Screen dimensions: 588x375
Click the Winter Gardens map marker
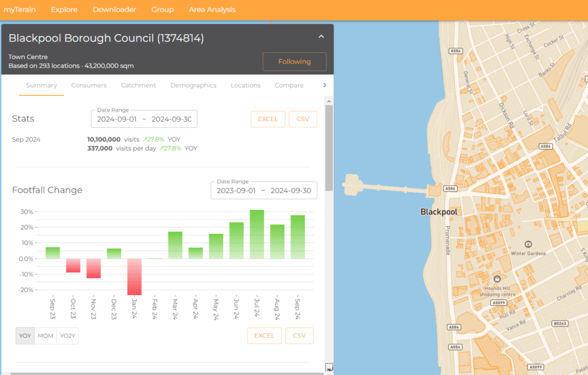528,245
